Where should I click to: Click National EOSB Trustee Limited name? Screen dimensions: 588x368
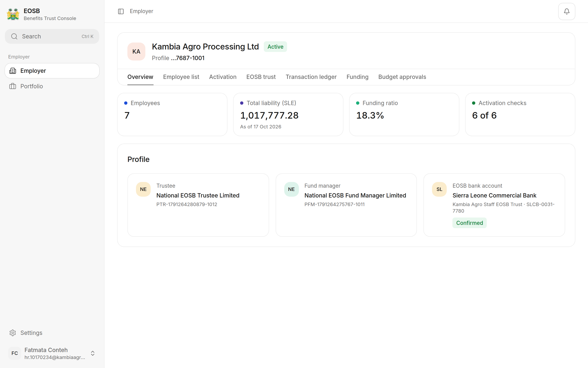198,195
